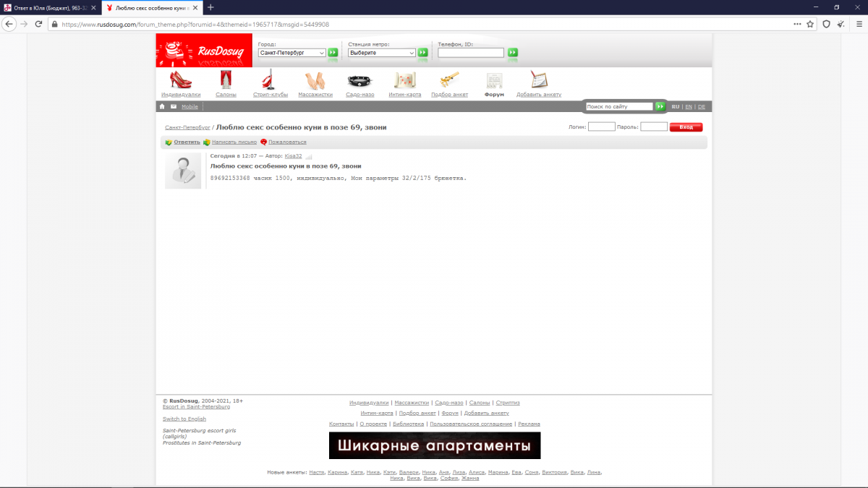Click the home icon in gray navigation bar
868x488 pixels.
click(162, 106)
